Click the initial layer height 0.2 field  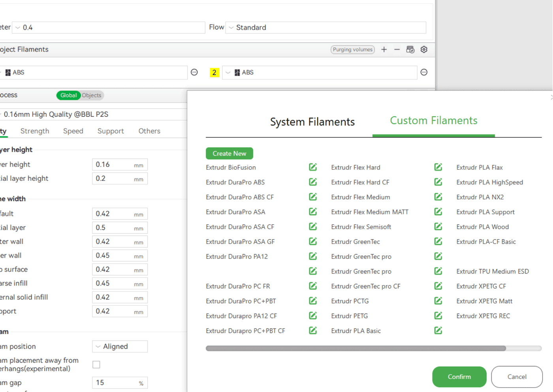[x=120, y=178]
